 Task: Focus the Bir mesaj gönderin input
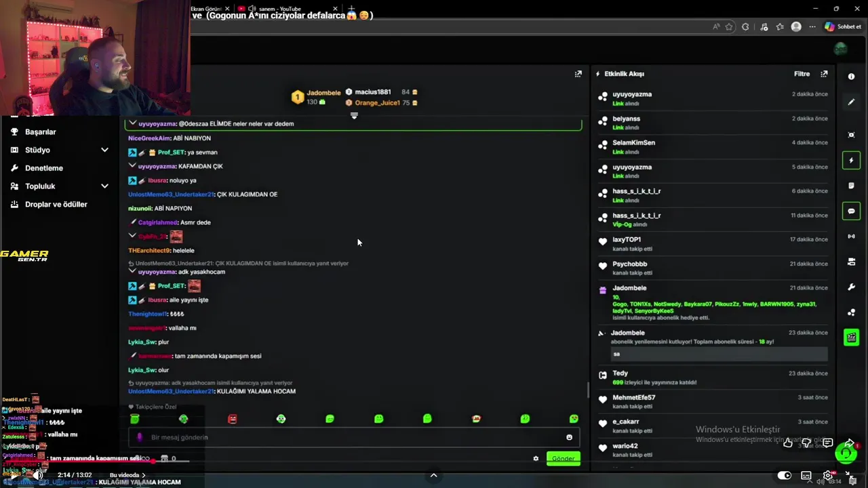pos(353,437)
